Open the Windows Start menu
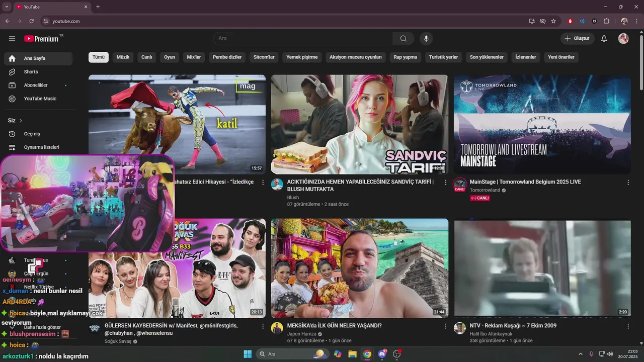Screen dimensions: 644x362 tap(248, 354)
